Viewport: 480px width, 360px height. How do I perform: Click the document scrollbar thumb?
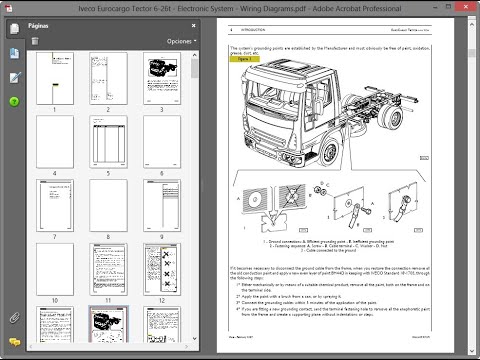472,53
